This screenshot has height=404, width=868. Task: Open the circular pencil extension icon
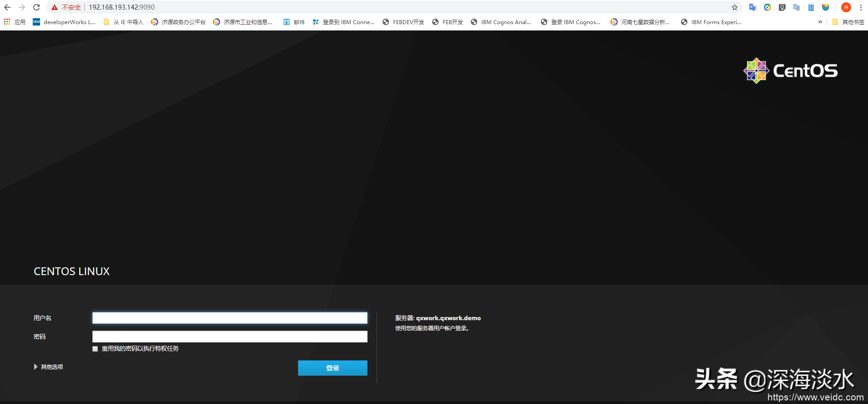pos(767,7)
